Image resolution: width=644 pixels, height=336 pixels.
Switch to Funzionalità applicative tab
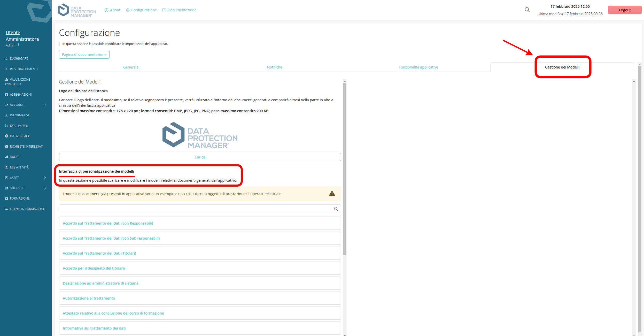(418, 67)
